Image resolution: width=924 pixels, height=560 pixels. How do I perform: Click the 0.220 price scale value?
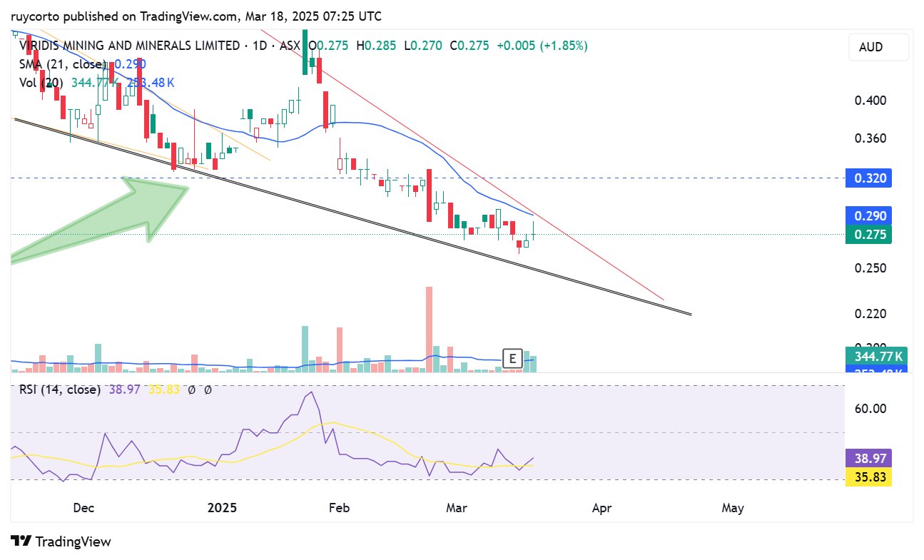click(x=870, y=314)
